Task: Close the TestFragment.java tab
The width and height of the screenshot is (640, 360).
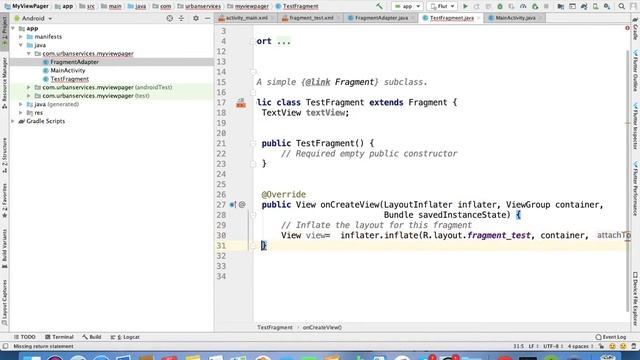Action: [478, 18]
